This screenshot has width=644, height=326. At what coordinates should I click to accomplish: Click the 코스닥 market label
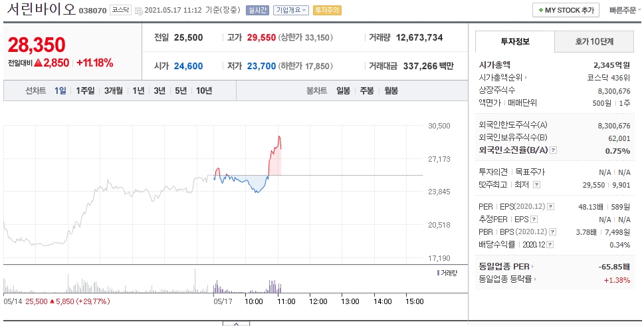[121, 10]
